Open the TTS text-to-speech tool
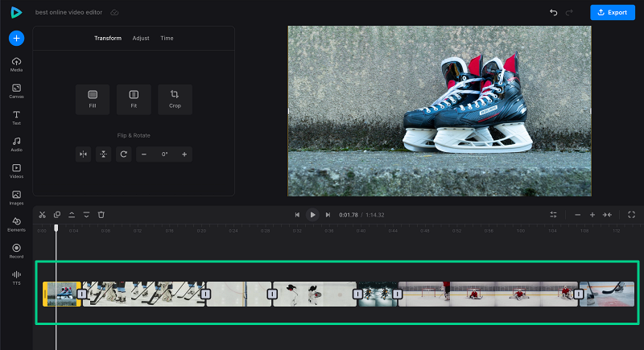Image resolution: width=644 pixels, height=350 pixels. pyautogui.click(x=16, y=278)
